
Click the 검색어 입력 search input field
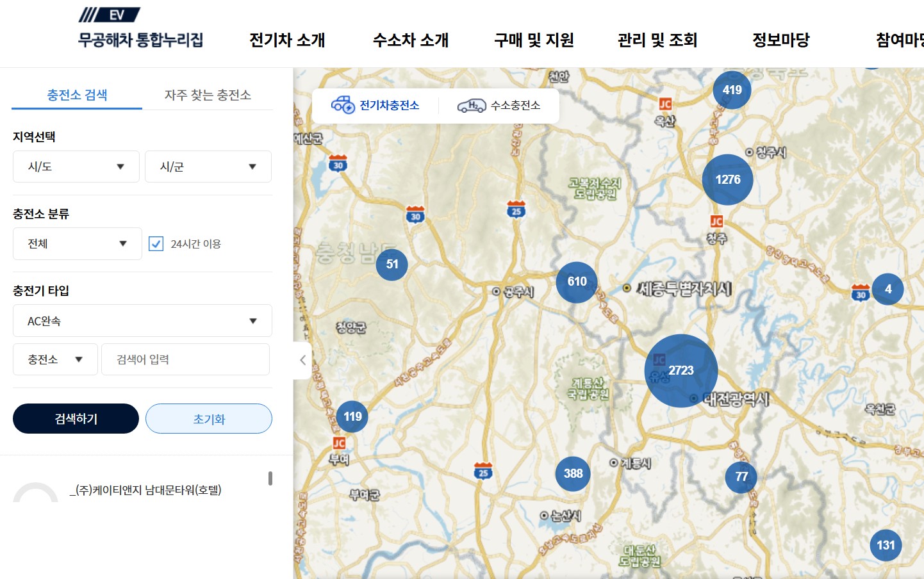pyautogui.click(x=185, y=359)
